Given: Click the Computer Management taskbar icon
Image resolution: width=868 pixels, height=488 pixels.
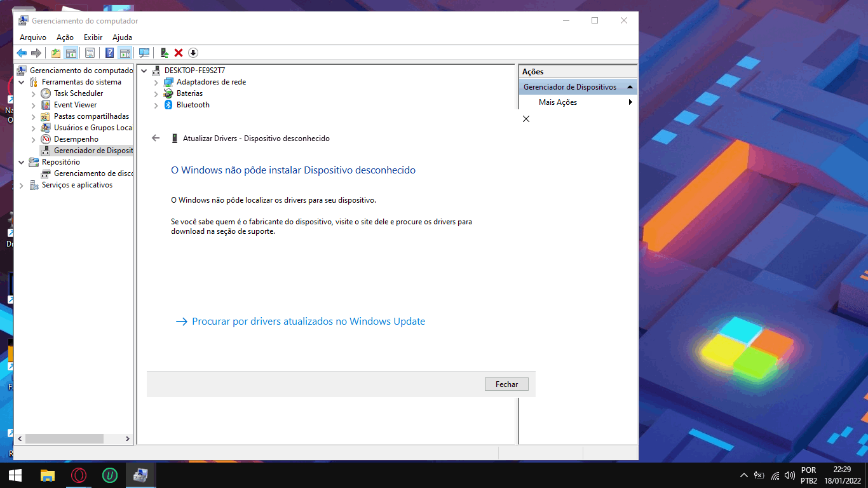Looking at the screenshot, I should click(141, 475).
